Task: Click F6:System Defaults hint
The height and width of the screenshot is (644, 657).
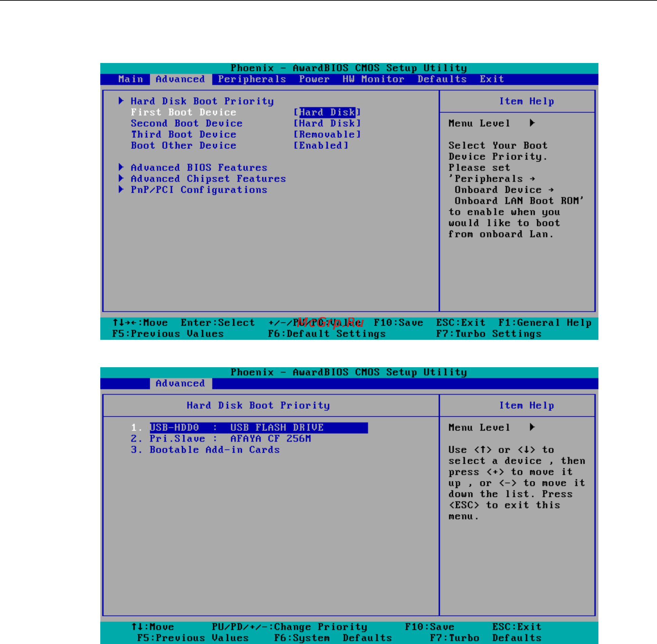Action: [x=333, y=638]
